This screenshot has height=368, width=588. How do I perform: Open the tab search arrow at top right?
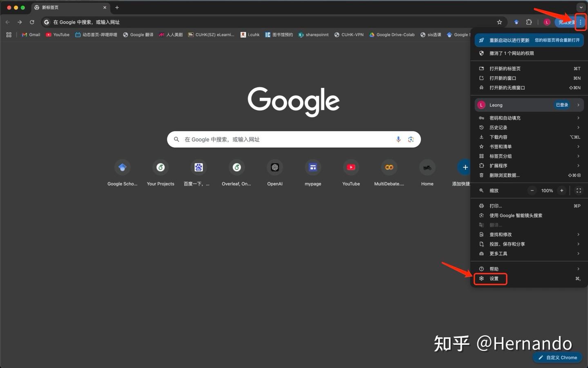[581, 7]
